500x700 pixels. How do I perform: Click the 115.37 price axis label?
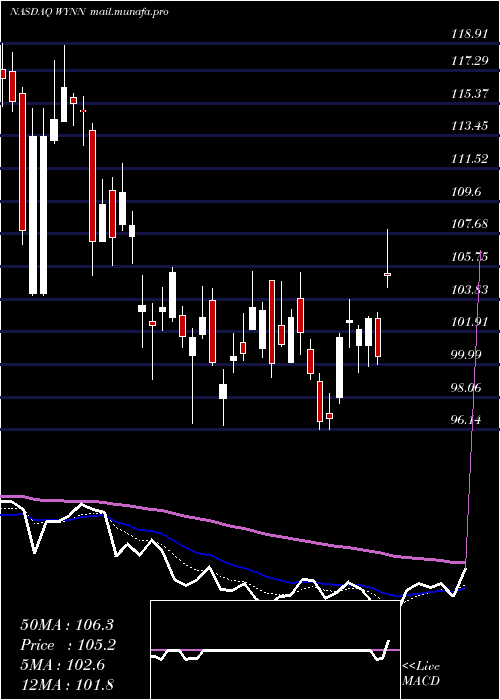coord(469,94)
